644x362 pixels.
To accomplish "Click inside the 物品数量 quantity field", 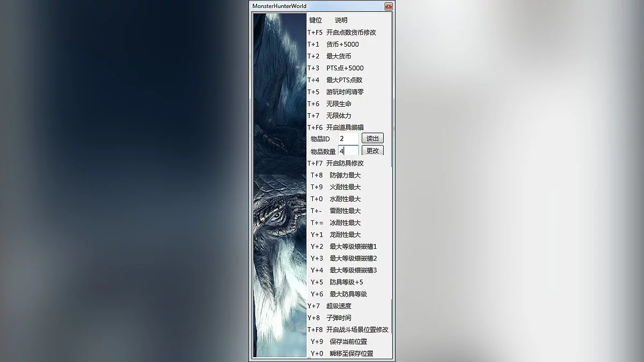I will click(x=349, y=151).
